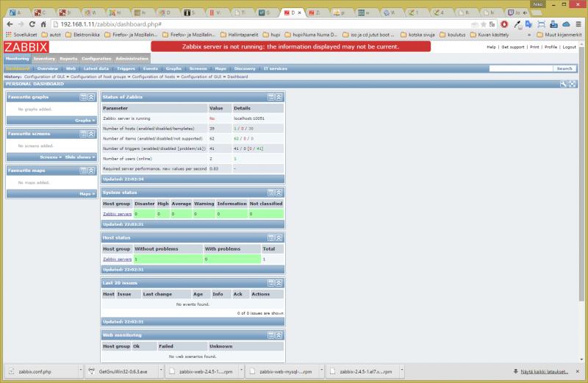
Task: Open the Inventory main tab
Action: point(44,59)
